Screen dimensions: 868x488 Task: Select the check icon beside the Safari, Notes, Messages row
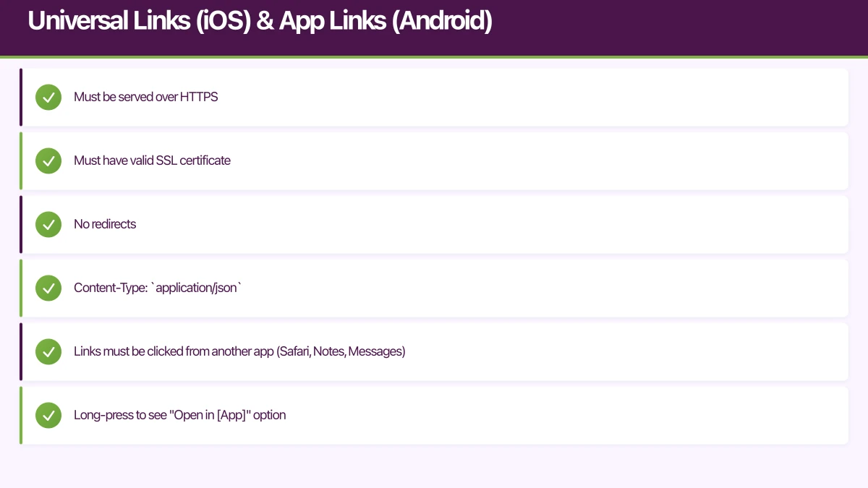[48, 351]
